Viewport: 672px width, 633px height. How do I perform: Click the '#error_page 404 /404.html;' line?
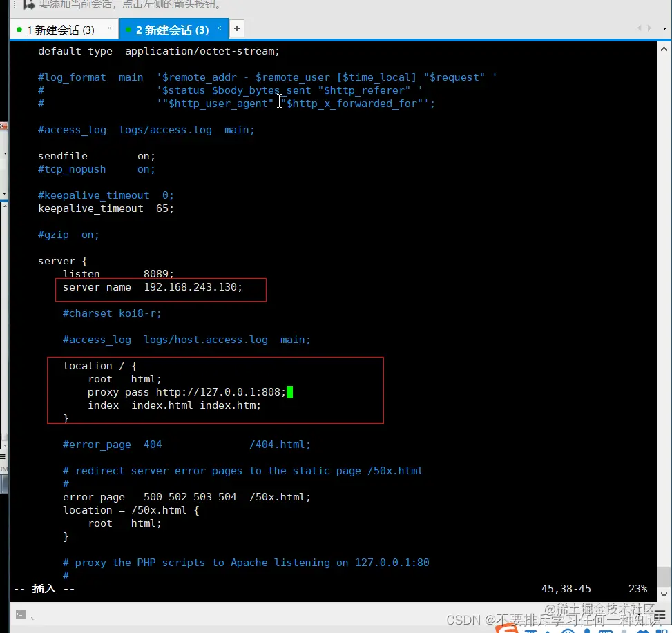click(x=186, y=445)
